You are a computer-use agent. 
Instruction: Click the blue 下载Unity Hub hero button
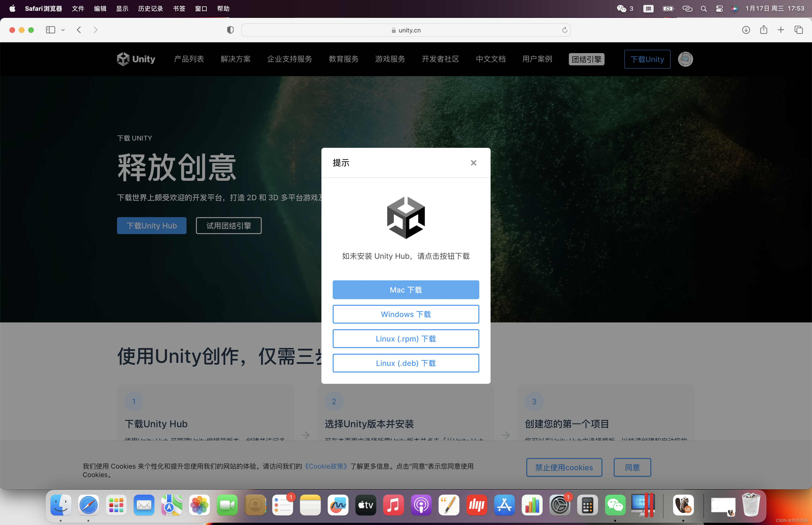coord(152,226)
